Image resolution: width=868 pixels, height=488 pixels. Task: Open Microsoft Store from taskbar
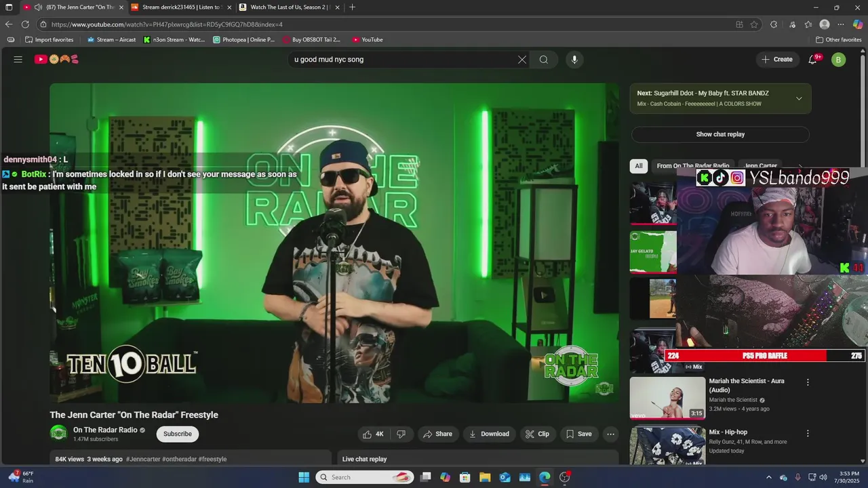coord(465,477)
